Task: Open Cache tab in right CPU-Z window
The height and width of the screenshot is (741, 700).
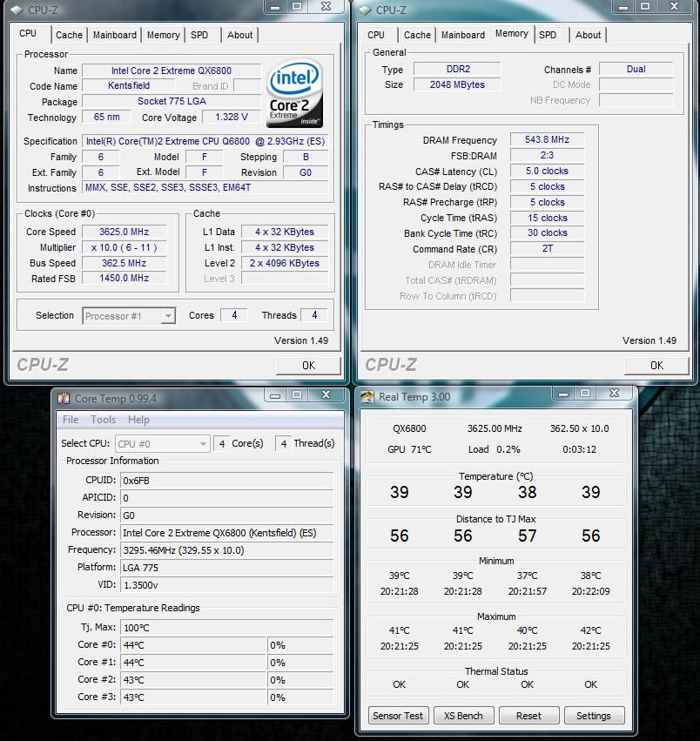Action: click(x=417, y=35)
